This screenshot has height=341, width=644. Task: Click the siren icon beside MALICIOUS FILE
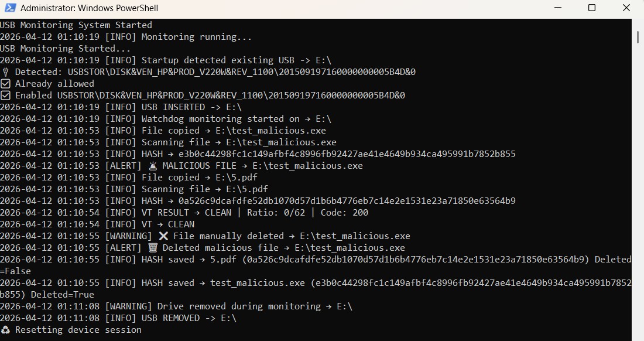pos(153,166)
